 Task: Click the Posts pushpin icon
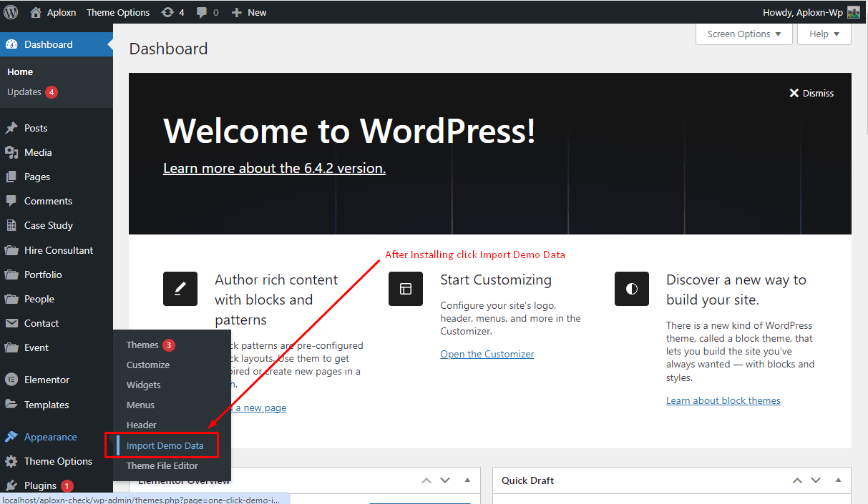(x=11, y=128)
